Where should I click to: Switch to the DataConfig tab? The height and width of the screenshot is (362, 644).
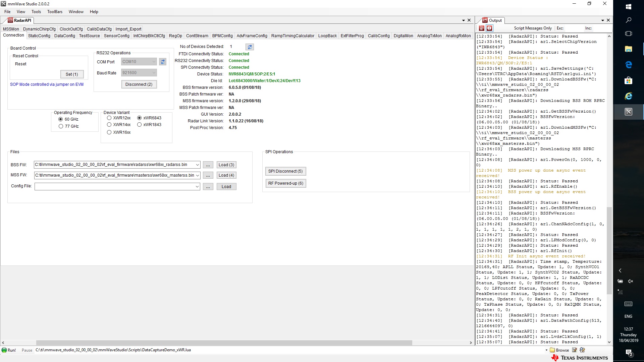click(65, 36)
